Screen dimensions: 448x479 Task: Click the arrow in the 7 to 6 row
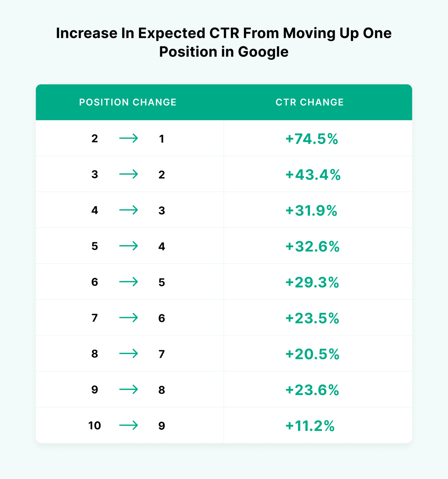pos(128,318)
